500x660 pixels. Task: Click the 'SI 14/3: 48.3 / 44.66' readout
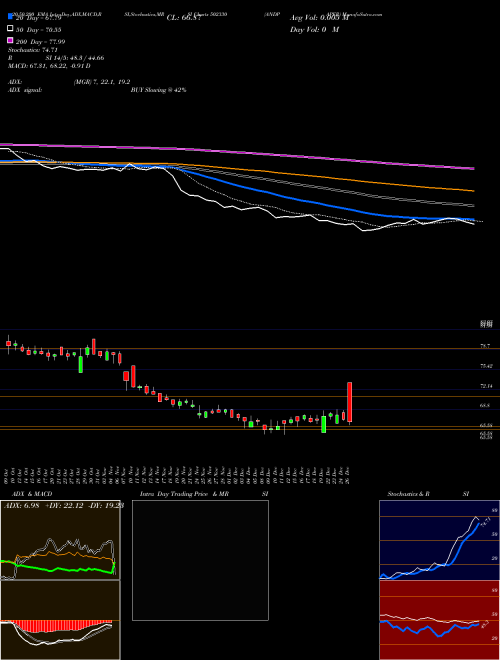(75, 58)
